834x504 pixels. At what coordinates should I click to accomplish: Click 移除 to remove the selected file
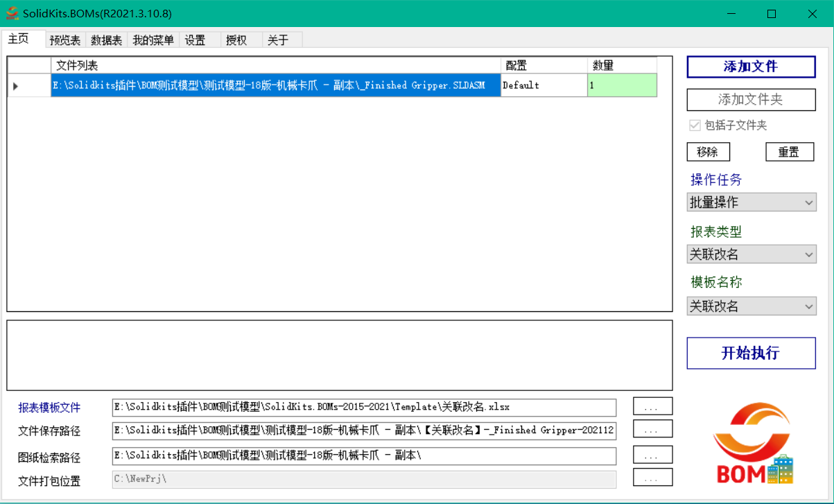pyautogui.click(x=709, y=151)
